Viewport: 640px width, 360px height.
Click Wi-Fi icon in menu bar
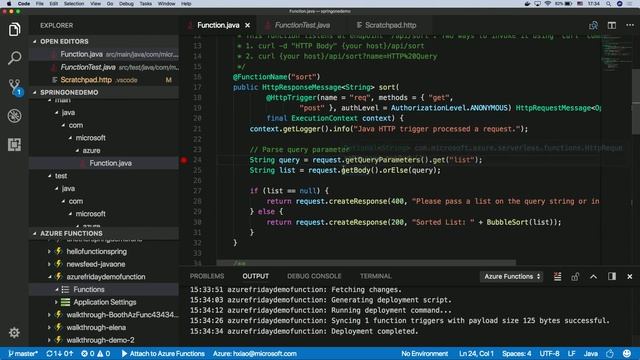(x=547, y=4)
